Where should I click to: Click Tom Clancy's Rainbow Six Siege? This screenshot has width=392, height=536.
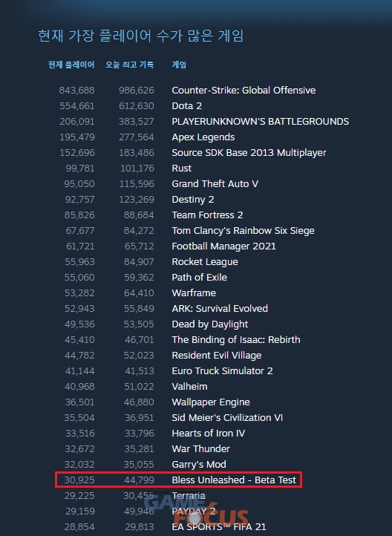coord(243,231)
